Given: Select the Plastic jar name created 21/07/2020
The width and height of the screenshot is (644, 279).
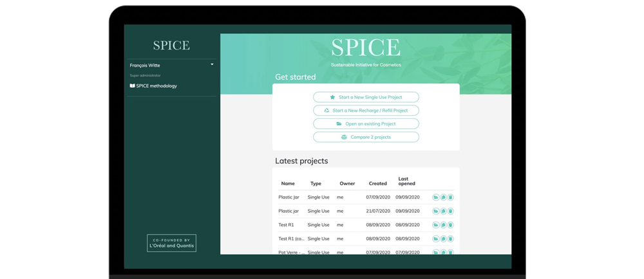Looking at the screenshot, I should click(x=289, y=212).
